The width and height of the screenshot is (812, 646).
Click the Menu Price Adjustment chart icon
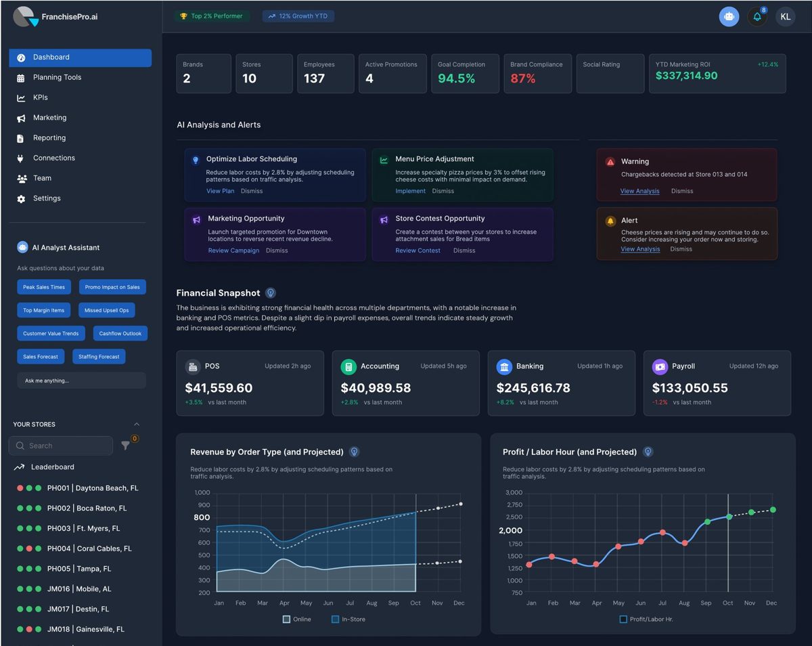coord(384,160)
